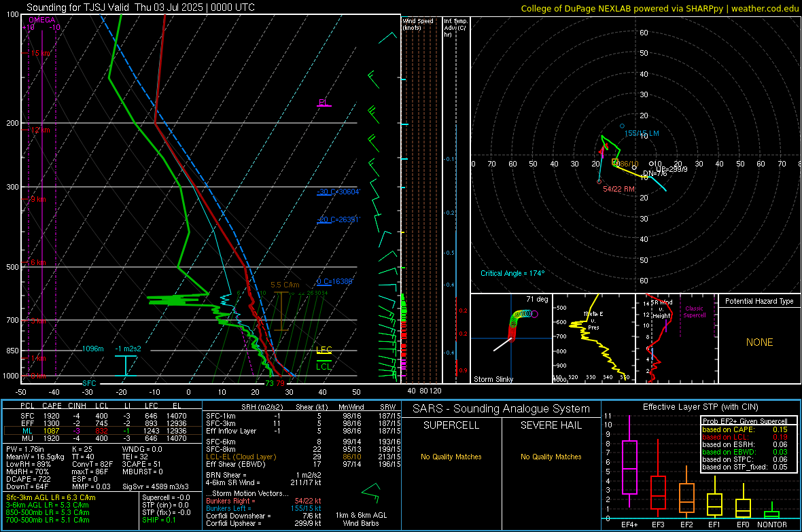Click the purple 'Classic Supercell' label
Viewport: 802px width, 532px height.
click(694, 312)
